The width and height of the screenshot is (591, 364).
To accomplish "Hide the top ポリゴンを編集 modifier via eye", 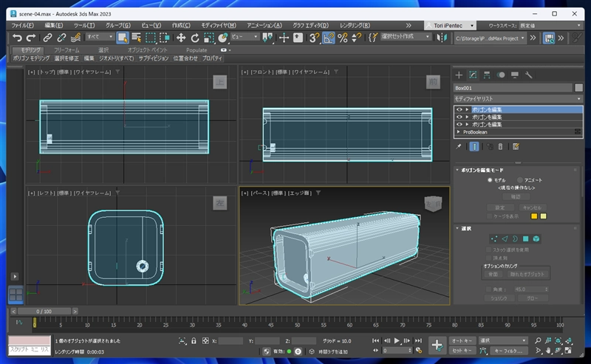I will click(x=459, y=109).
